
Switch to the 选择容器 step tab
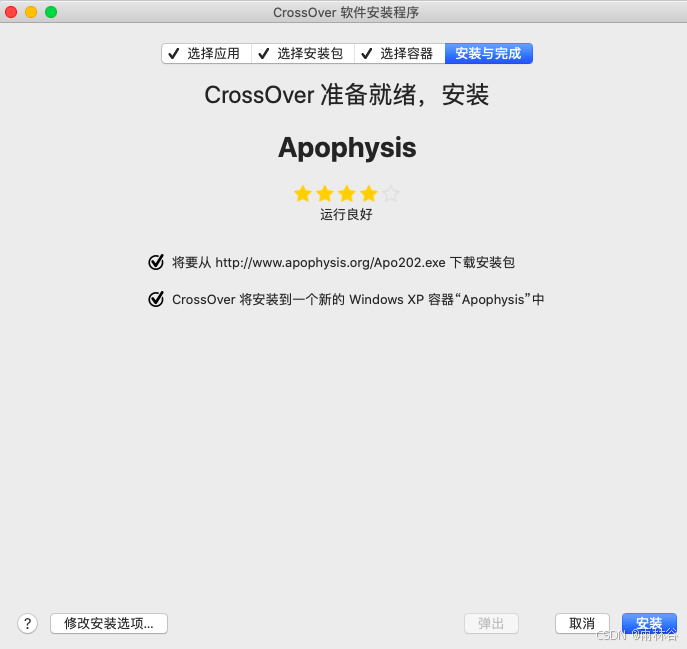[400, 53]
